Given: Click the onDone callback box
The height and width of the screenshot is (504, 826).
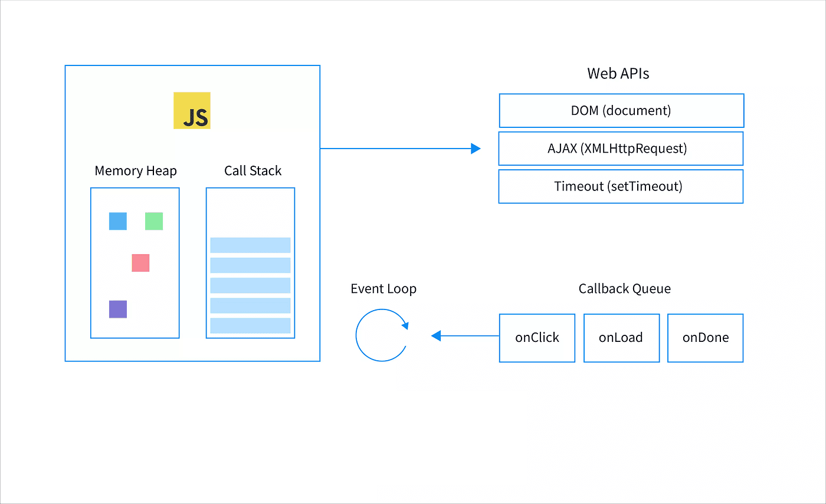Looking at the screenshot, I should (x=706, y=338).
